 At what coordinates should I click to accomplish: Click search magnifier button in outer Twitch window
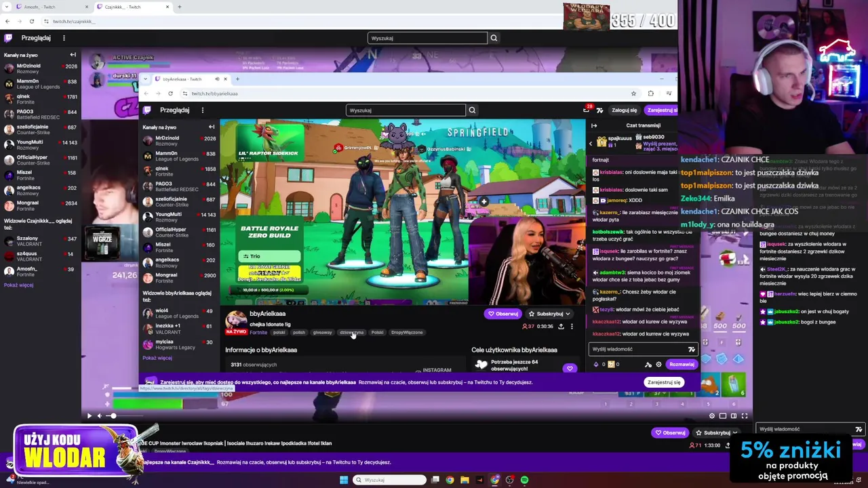(x=494, y=38)
